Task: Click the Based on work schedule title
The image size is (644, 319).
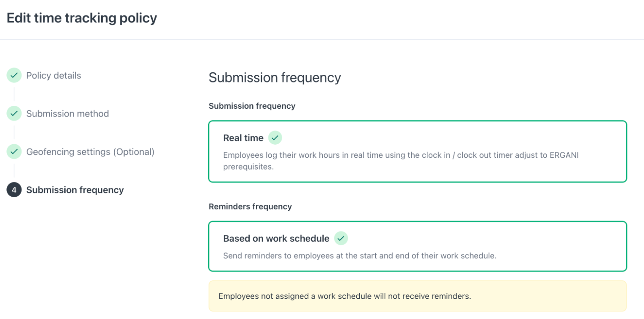Action: [x=276, y=239]
